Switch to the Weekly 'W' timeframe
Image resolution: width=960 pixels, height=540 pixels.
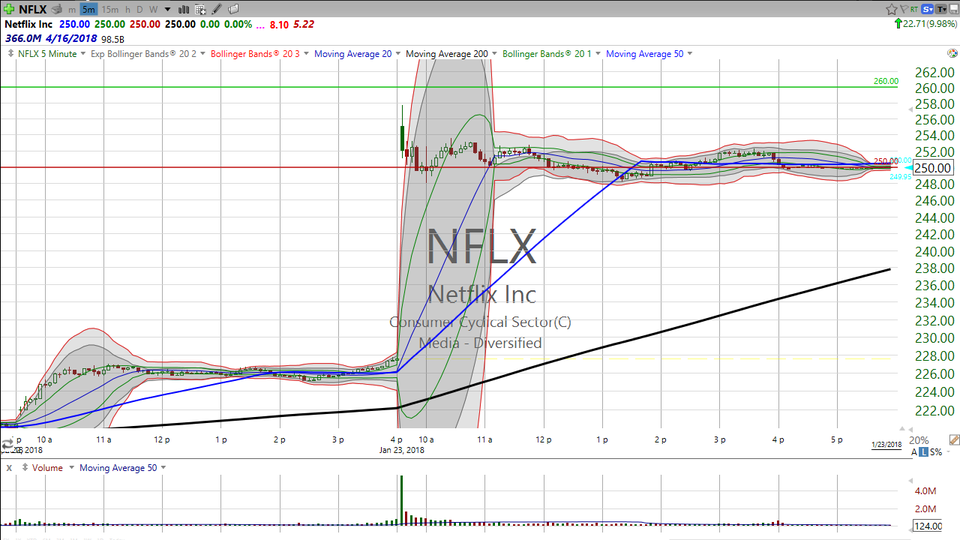pos(153,9)
